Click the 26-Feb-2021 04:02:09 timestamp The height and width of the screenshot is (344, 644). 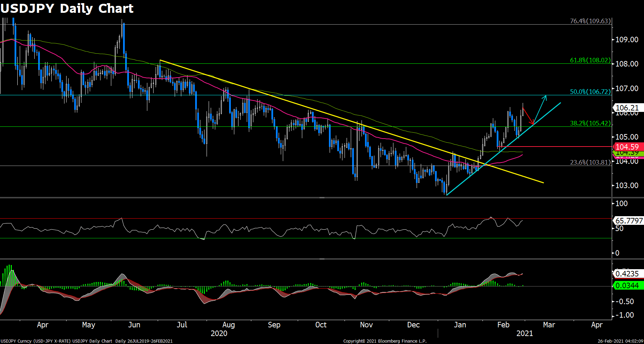click(620, 341)
